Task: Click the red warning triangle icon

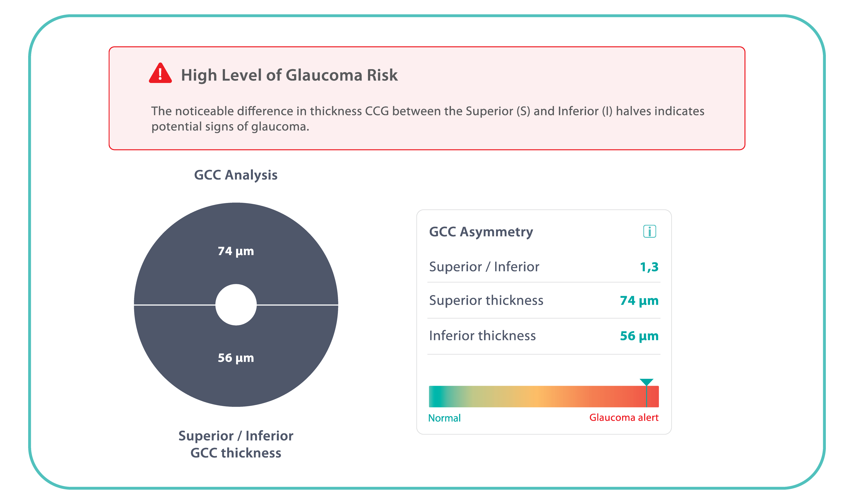Action: [x=160, y=73]
